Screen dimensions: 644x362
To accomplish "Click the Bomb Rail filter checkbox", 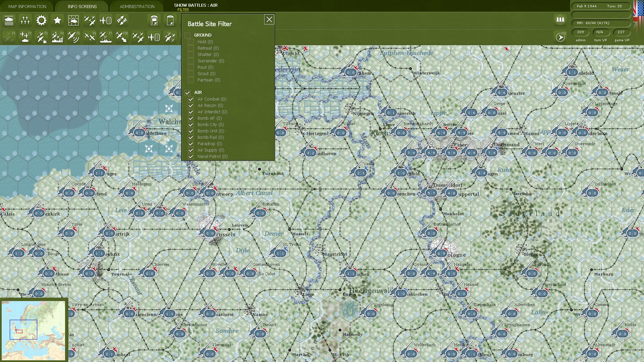I will pos(191,137).
